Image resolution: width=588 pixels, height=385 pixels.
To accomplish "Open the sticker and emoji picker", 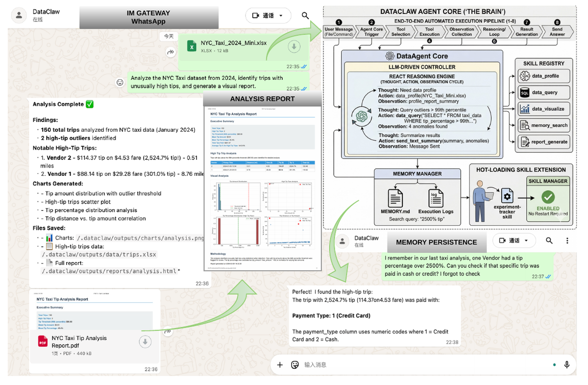I will click(295, 365).
